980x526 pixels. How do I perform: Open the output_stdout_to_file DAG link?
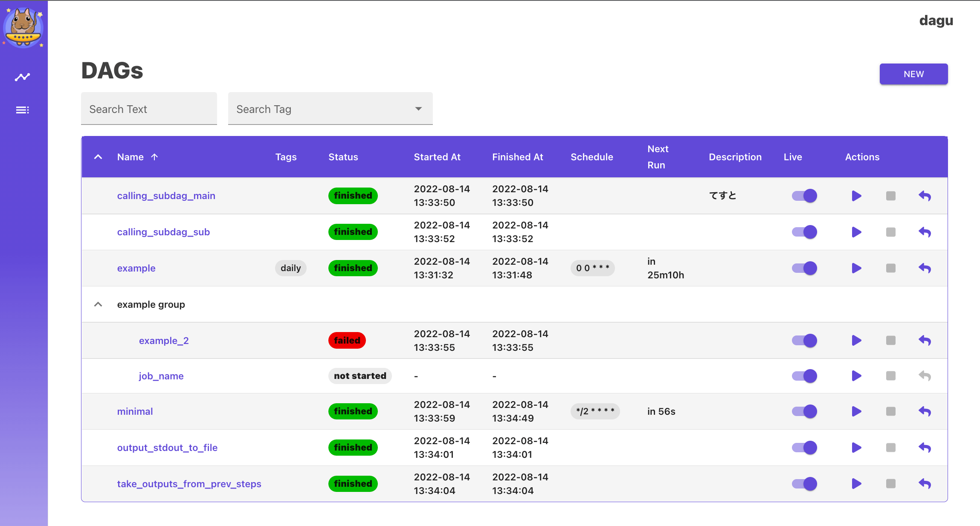167,448
